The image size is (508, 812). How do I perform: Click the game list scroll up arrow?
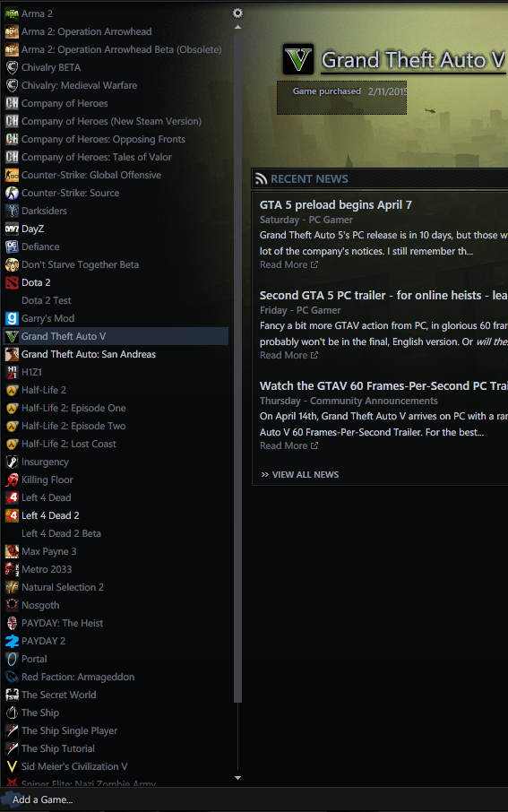coord(237,27)
